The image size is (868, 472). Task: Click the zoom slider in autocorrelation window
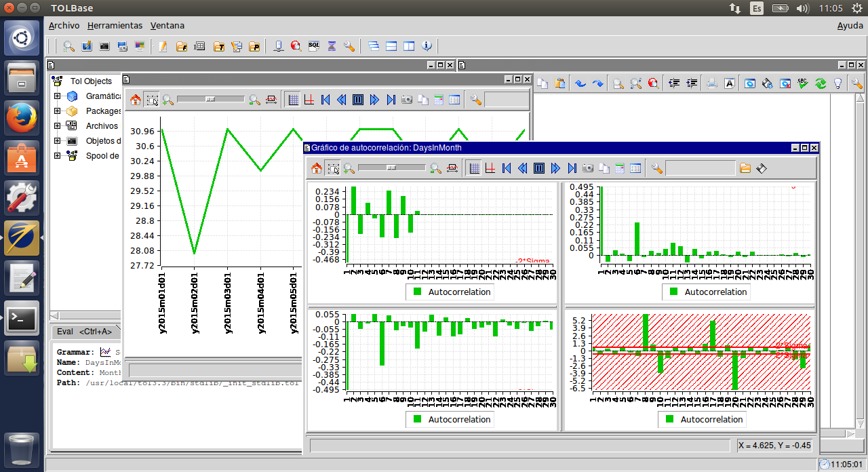pyautogui.click(x=391, y=167)
